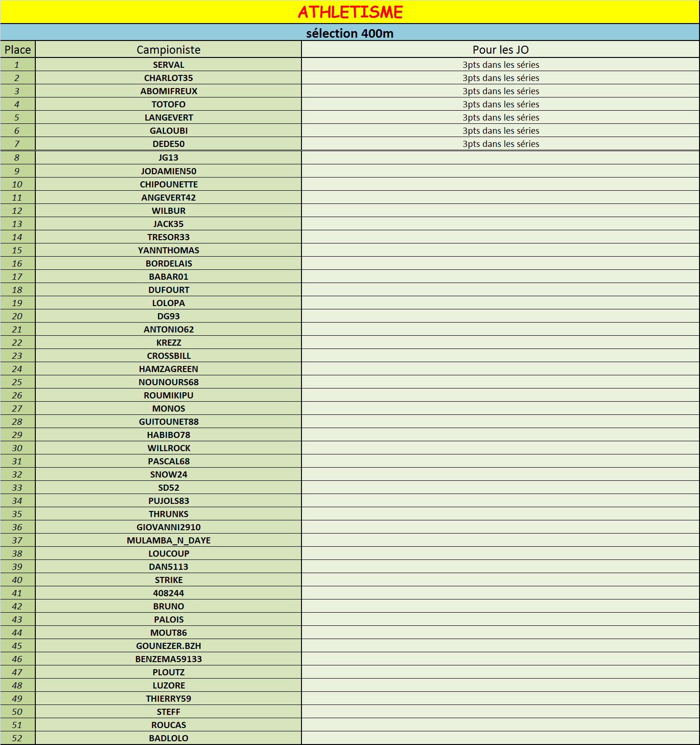Viewport: 700px width, 745px height.
Task: Select the CHARLOT35 cell
Action: coord(168,78)
